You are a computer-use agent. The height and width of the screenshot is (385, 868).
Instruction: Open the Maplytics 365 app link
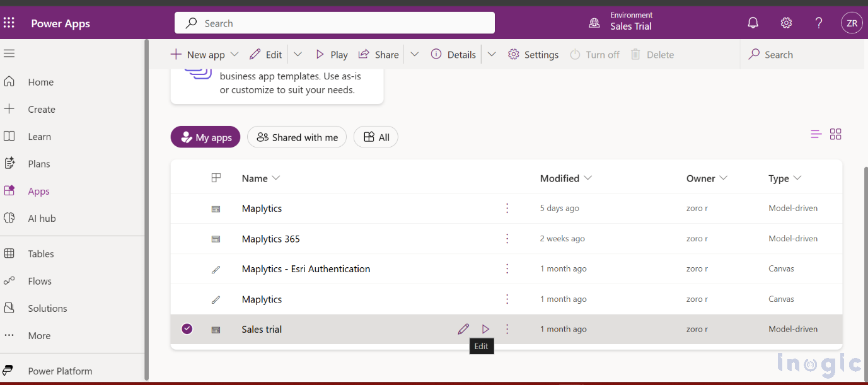[x=270, y=238]
